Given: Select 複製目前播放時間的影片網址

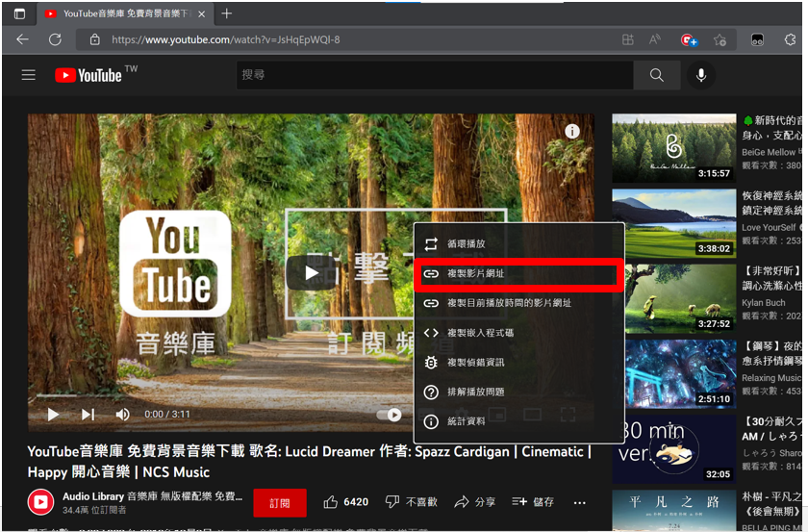Looking at the screenshot, I should pyautogui.click(x=518, y=303).
